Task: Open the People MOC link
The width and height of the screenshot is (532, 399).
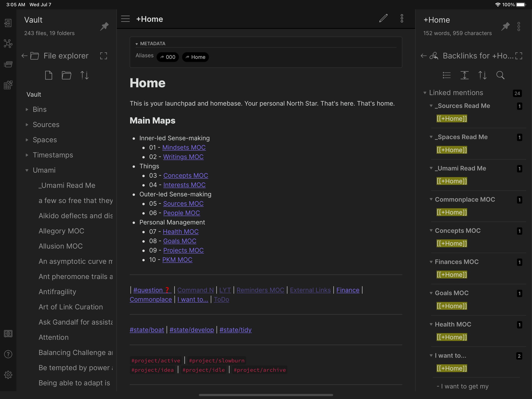Action: [181, 213]
